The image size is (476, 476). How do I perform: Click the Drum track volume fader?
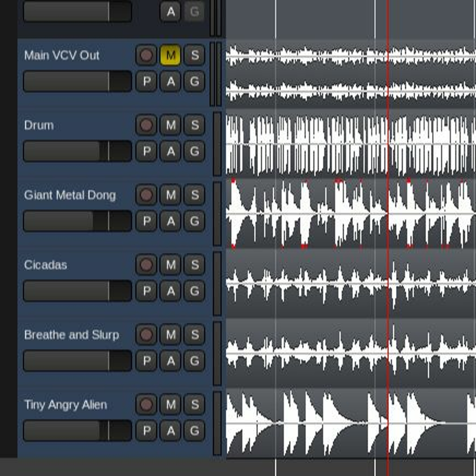77,151
